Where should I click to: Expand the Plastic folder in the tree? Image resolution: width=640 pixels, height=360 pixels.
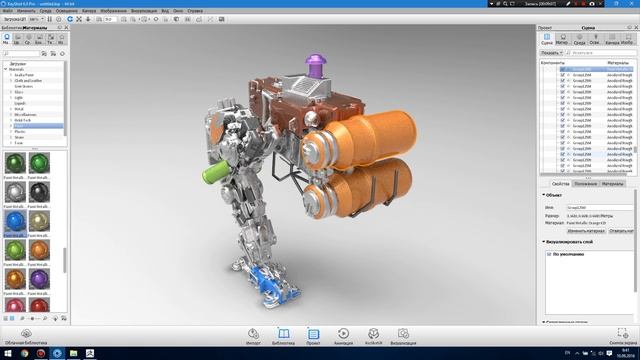point(11,132)
